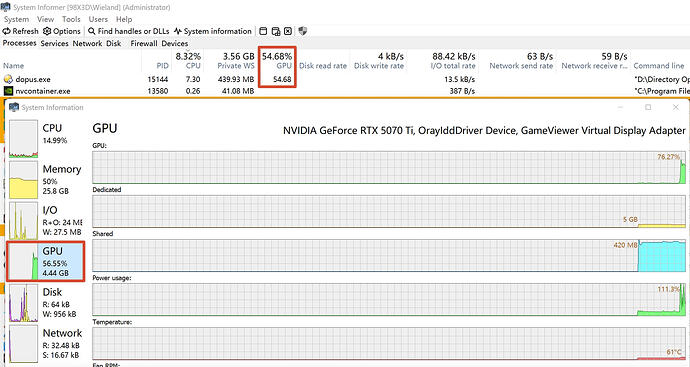Click the shield icon in the toolbar
This screenshot has height=367, width=690.
click(303, 31)
